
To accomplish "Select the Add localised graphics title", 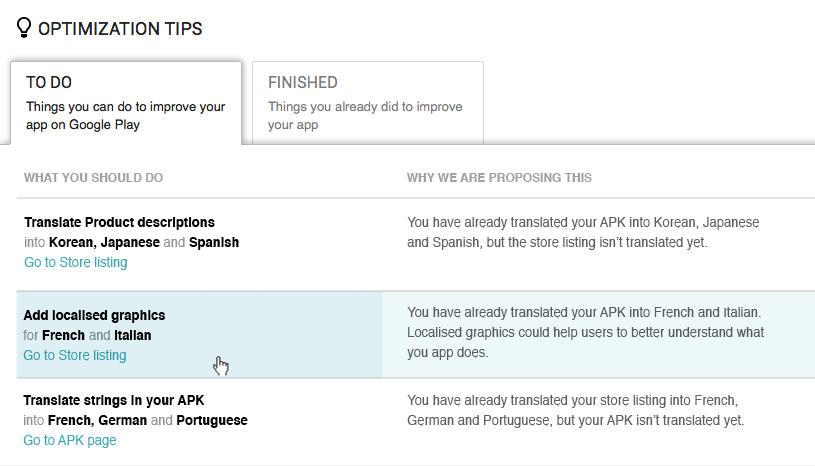I will [x=94, y=315].
